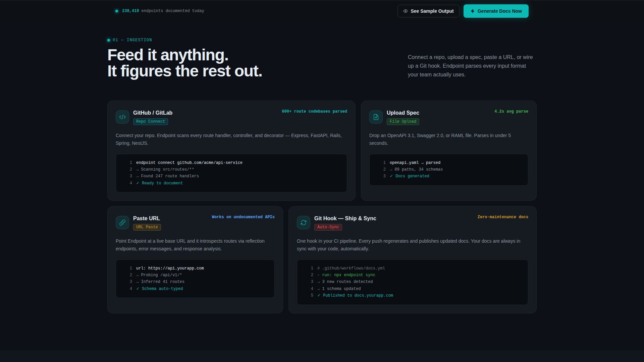
Task: Click 'Works on undocumented APIs' label
Action: [x=243, y=217]
